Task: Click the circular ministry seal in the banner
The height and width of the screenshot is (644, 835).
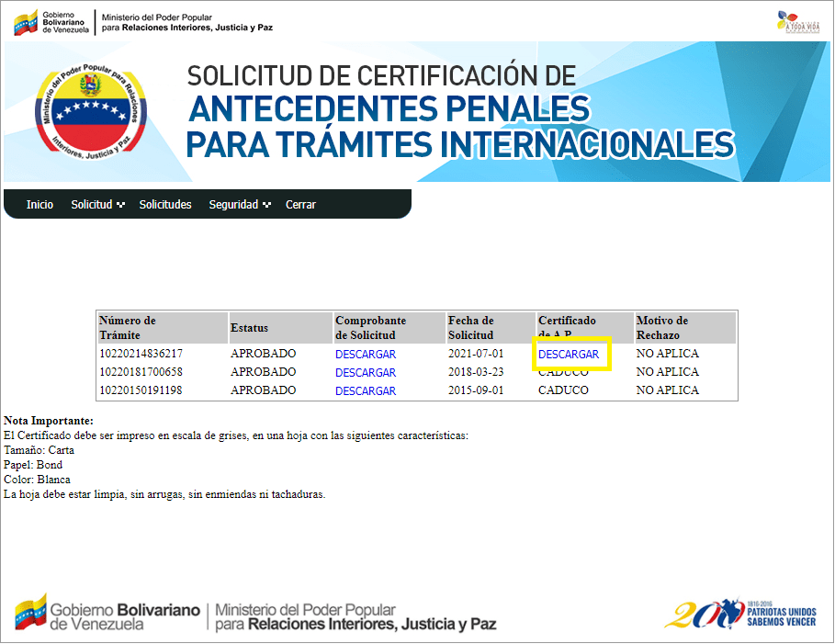Action: click(x=91, y=112)
